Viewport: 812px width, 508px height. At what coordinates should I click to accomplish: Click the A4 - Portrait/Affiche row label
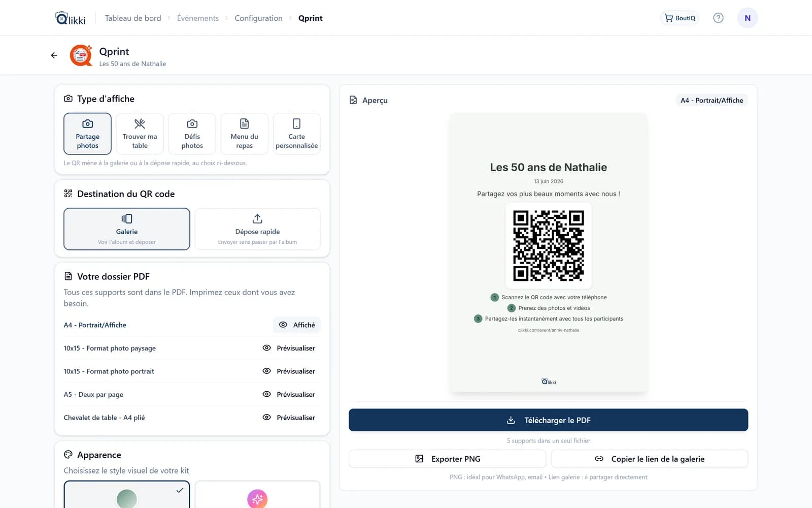point(95,325)
